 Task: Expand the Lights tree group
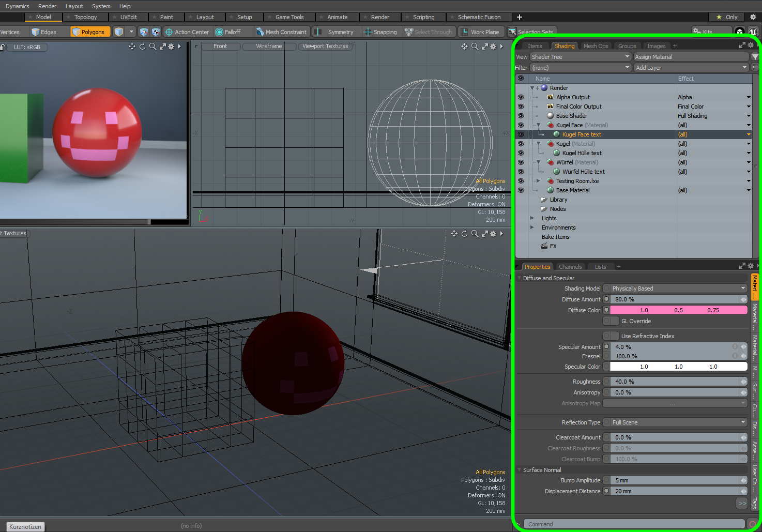point(532,218)
